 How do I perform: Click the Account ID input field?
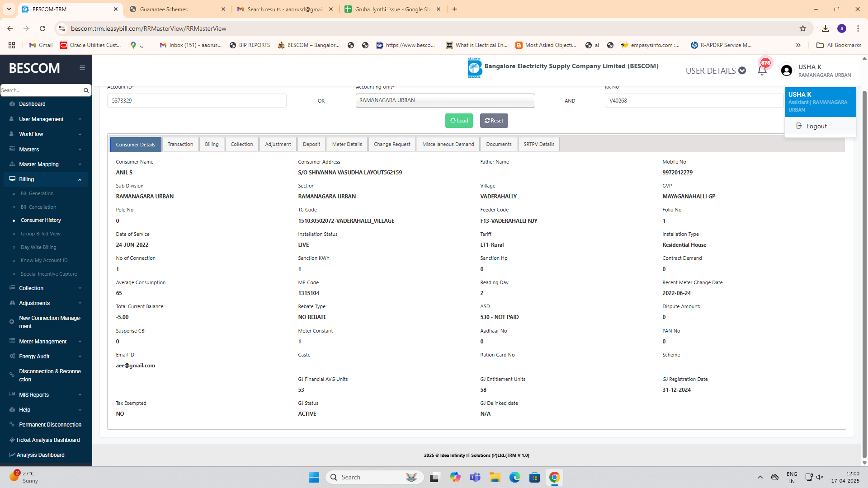coord(197,101)
